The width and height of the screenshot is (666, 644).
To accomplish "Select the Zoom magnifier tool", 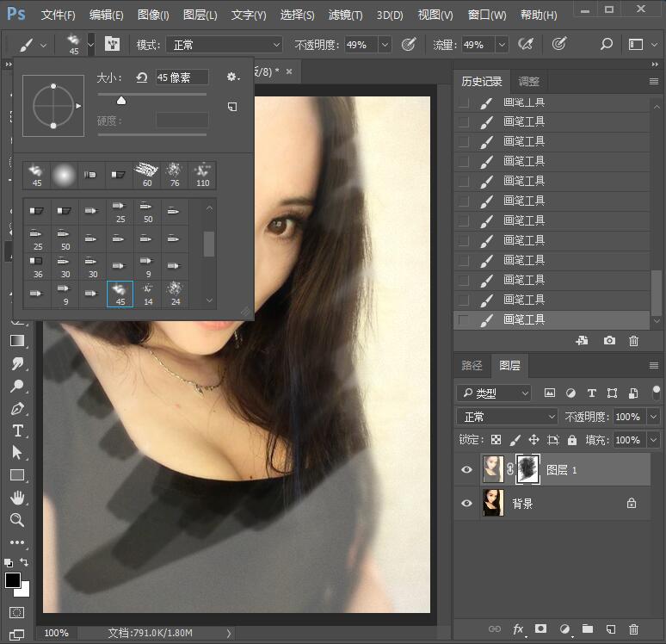I will (x=16, y=520).
